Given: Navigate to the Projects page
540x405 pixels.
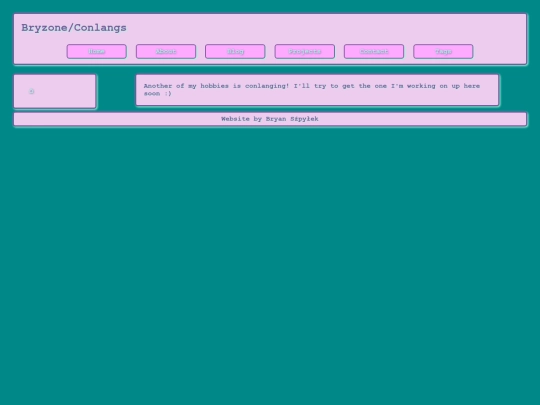Looking at the screenshot, I should (305, 51).
